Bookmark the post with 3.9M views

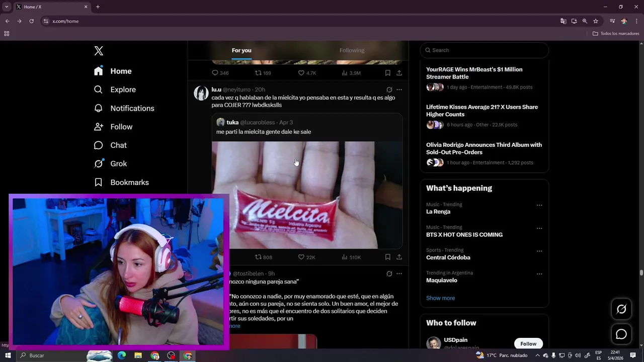(x=387, y=73)
